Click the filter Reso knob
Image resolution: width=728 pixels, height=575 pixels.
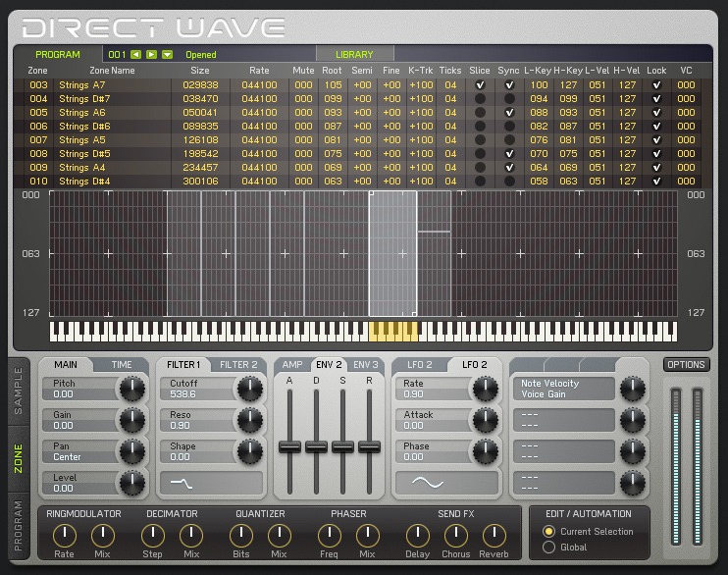coord(250,420)
